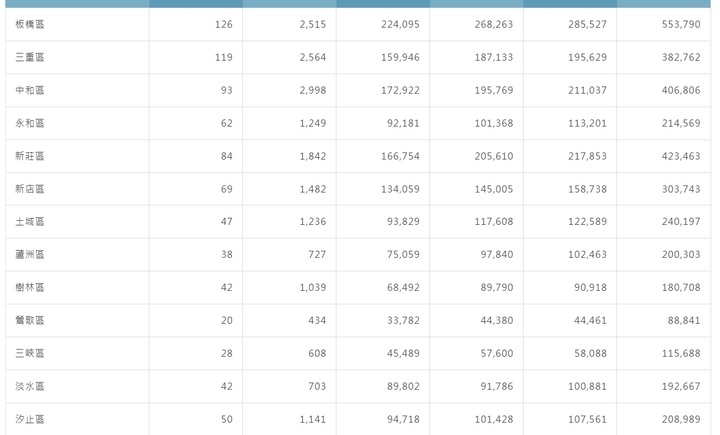
Task: Click the 土城區 district cell
Action: [31, 222]
